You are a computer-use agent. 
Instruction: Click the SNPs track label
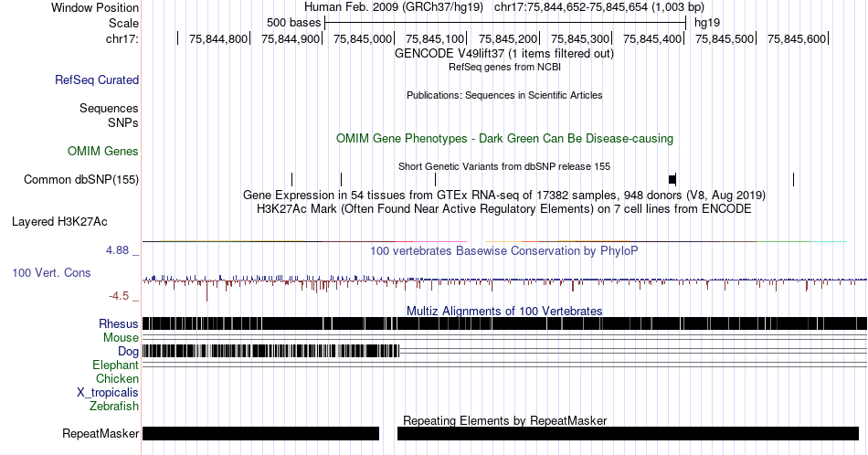point(123,122)
